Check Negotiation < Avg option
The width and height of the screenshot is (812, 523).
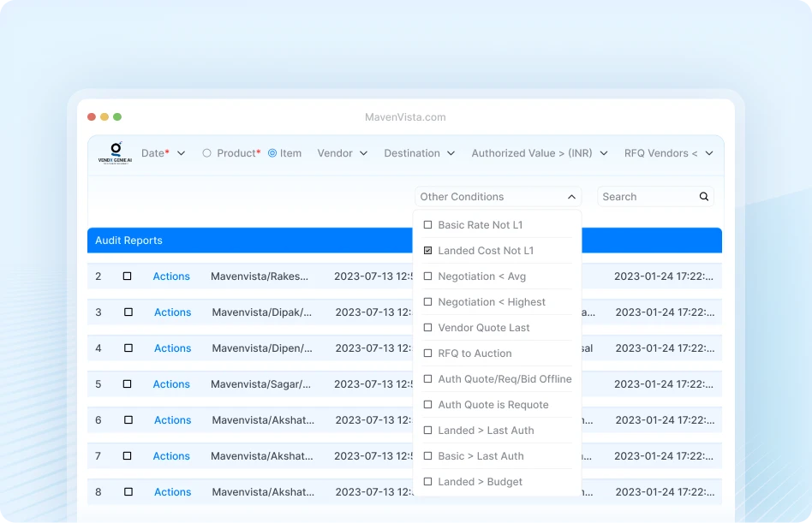coord(427,276)
